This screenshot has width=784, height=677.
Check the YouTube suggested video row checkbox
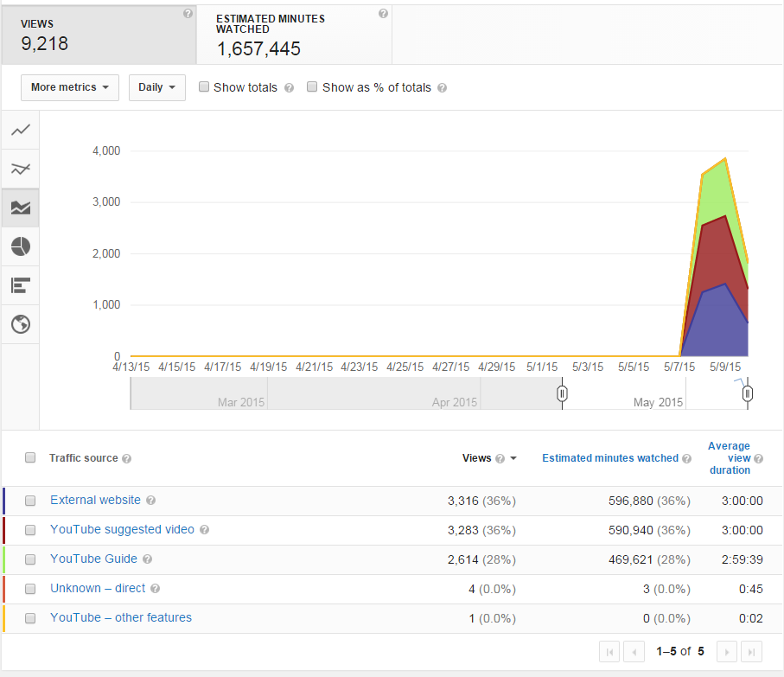(x=30, y=530)
